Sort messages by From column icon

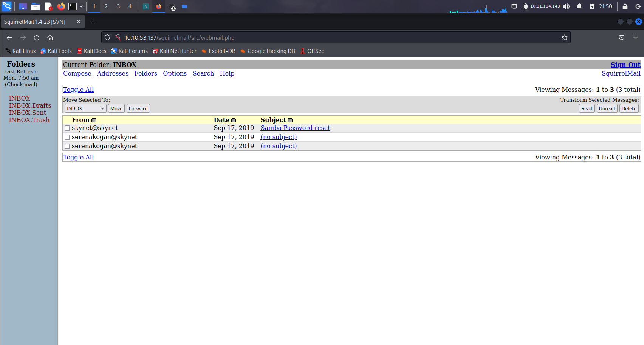tap(94, 120)
